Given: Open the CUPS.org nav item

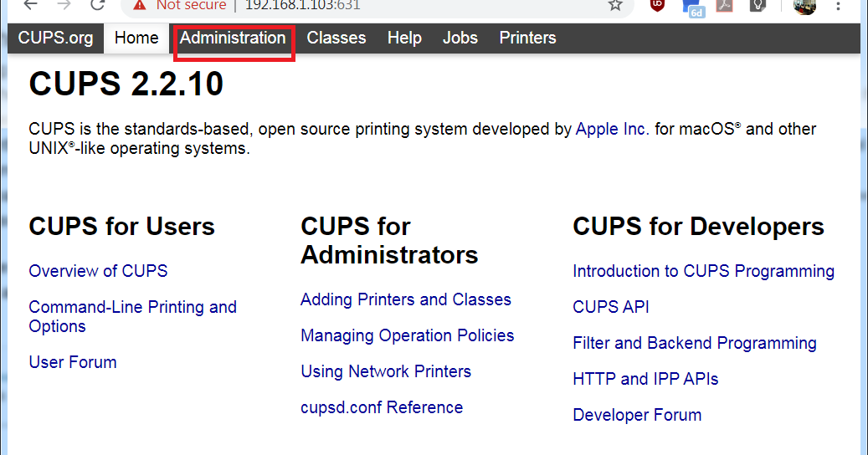Looking at the screenshot, I should point(55,38).
